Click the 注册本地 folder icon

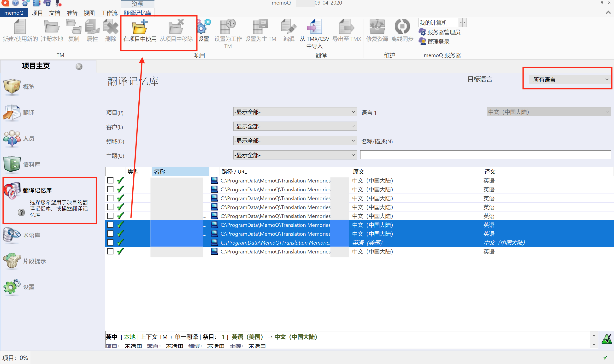coord(52,26)
